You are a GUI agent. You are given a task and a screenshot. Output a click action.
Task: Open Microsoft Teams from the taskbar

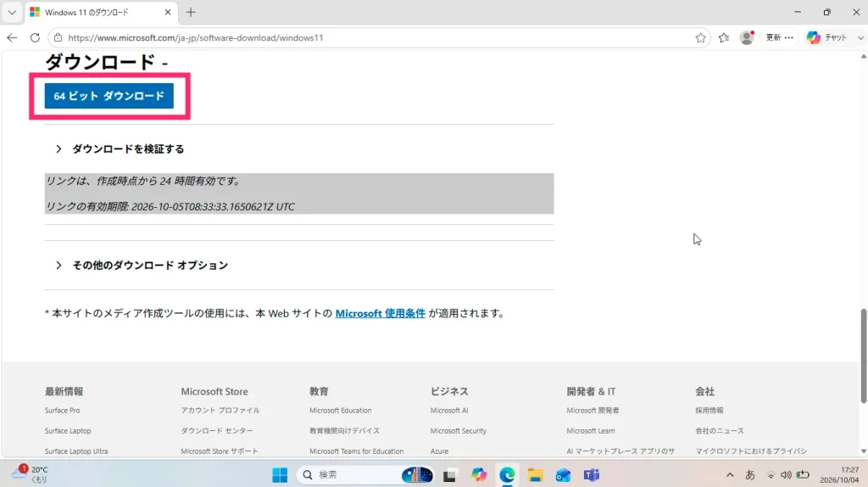(591, 475)
